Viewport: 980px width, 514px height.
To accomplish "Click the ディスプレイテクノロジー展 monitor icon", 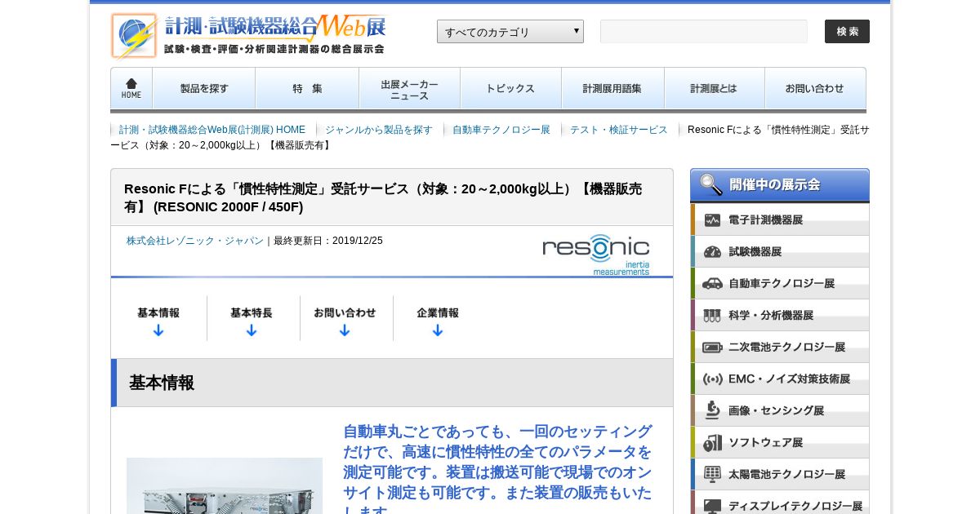I will (x=712, y=506).
